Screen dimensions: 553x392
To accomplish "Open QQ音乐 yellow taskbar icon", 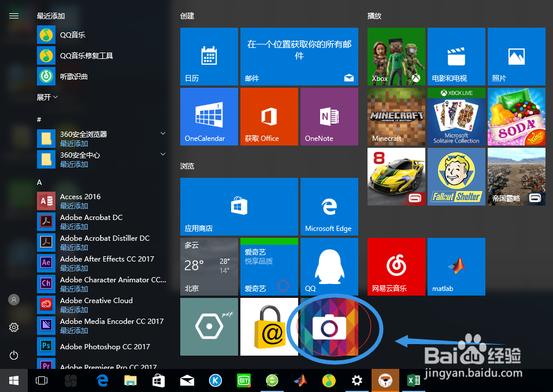I will (x=329, y=380).
